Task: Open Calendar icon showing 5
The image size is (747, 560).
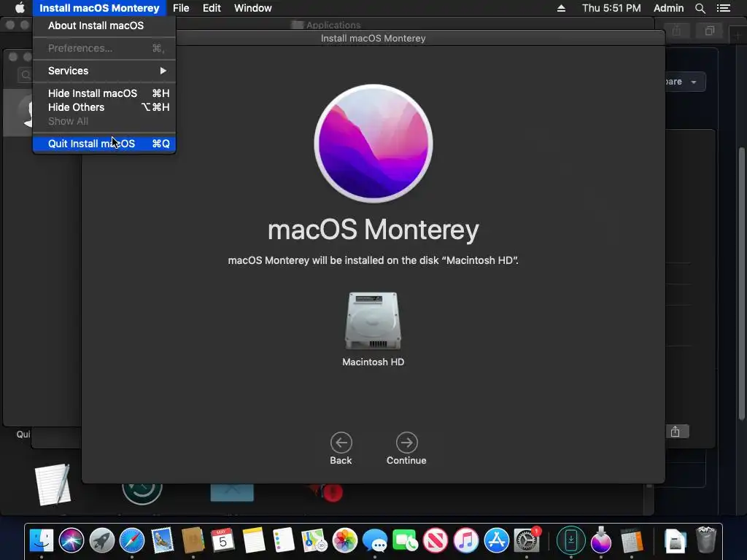Action: point(223,540)
